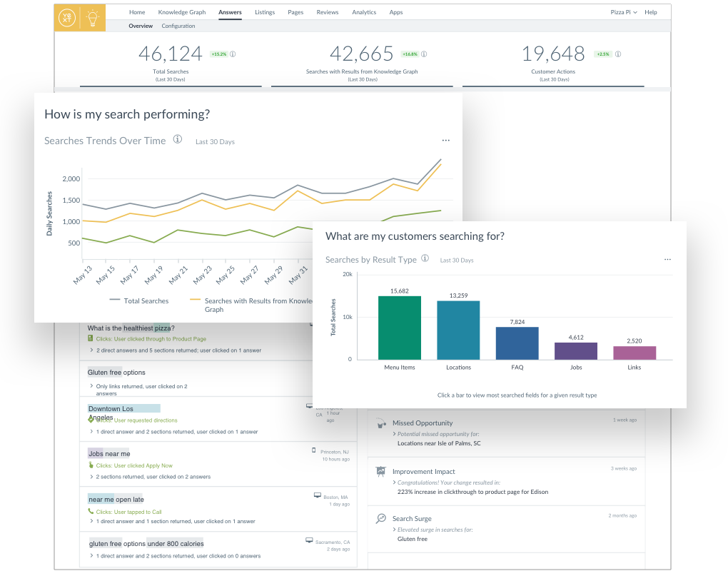Expand the 'near me open late' result details
Viewport: 728px width, 571px height.
[91, 522]
